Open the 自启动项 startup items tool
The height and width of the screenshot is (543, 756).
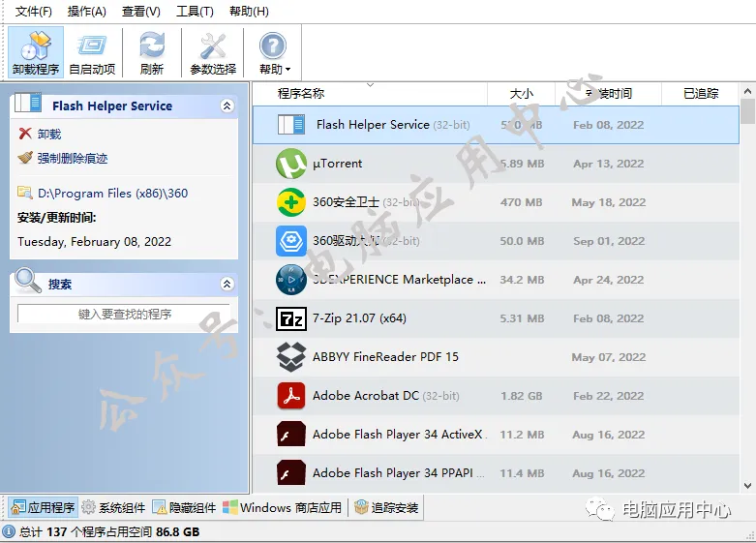[x=92, y=52]
